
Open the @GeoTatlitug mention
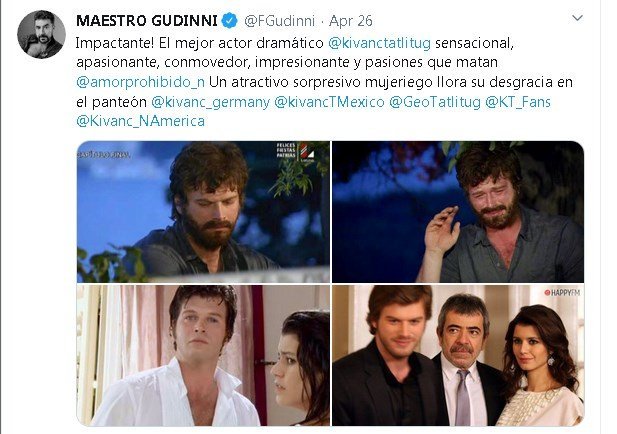pyautogui.click(x=435, y=102)
